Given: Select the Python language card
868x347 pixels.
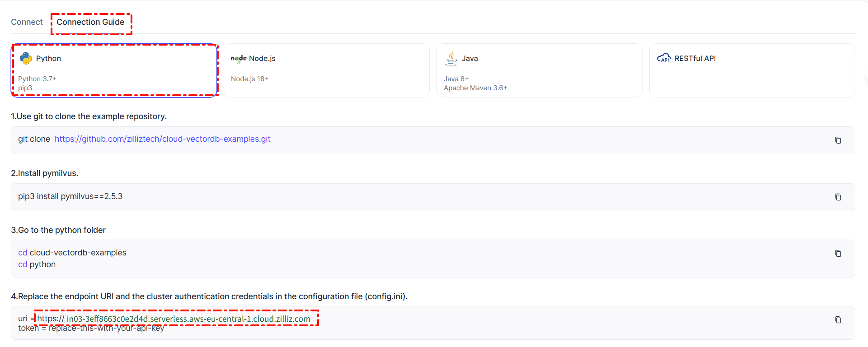Looking at the screenshot, I should [115, 70].
